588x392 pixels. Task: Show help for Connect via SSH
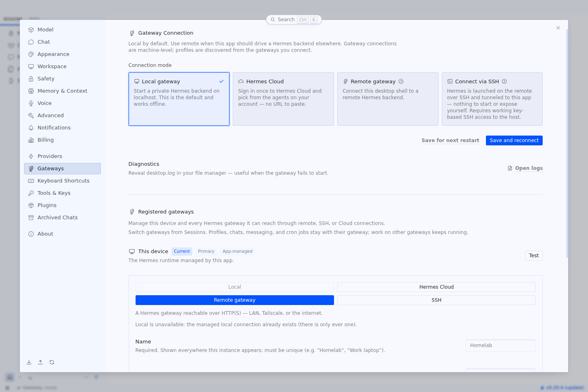tap(504, 81)
